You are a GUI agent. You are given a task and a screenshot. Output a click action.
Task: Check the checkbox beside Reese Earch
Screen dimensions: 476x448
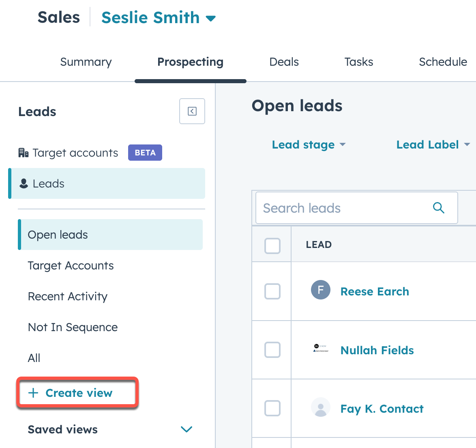(272, 291)
